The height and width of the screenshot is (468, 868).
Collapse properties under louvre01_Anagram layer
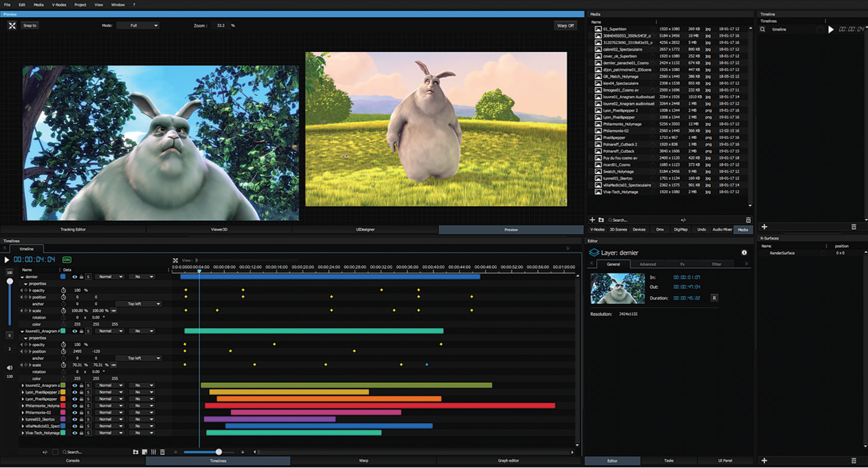coord(26,338)
